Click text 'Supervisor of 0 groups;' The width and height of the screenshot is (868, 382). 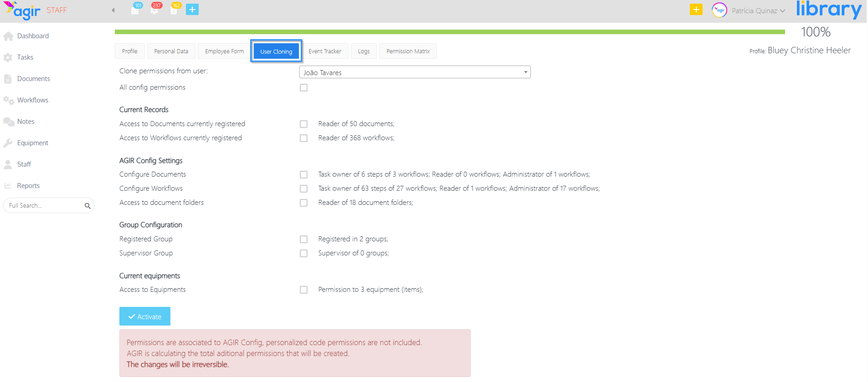tap(354, 253)
